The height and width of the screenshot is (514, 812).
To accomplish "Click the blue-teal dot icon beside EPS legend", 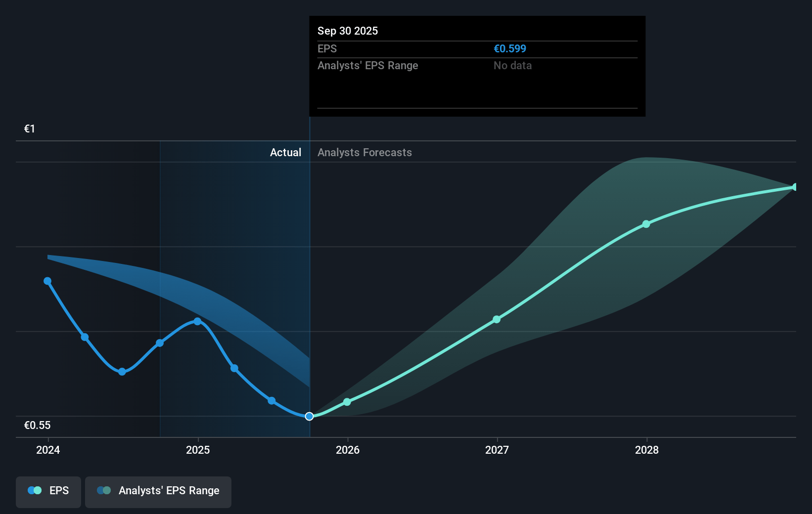I will [34, 490].
